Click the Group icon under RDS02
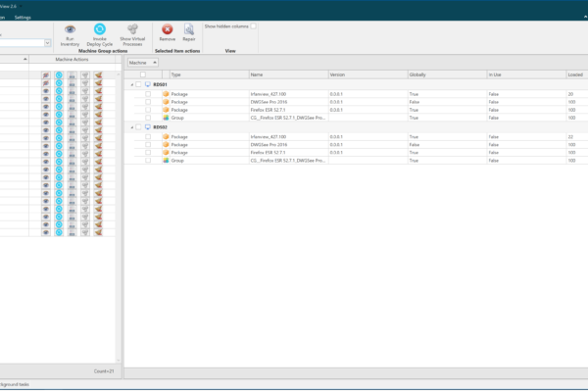Viewport: 588px width, 392px height. (166, 160)
